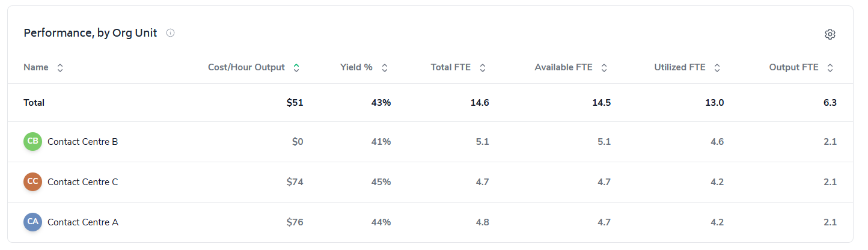This screenshot has height=250, width=868.
Task: Select the Total summary row
Action: point(34,103)
